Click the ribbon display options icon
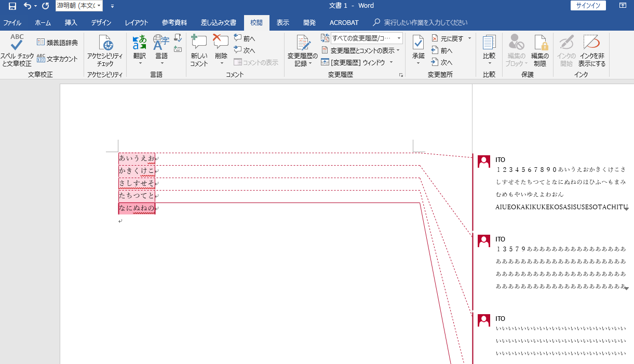 click(x=623, y=6)
